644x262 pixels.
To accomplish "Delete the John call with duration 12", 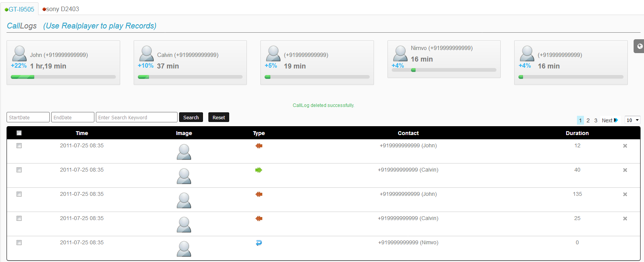I will [x=625, y=146].
